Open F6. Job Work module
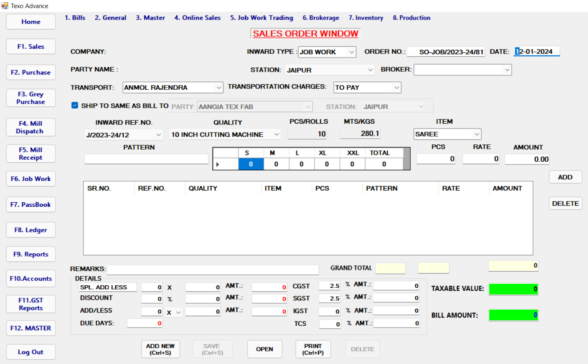The width and height of the screenshot is (588, 364). (31, 179)
